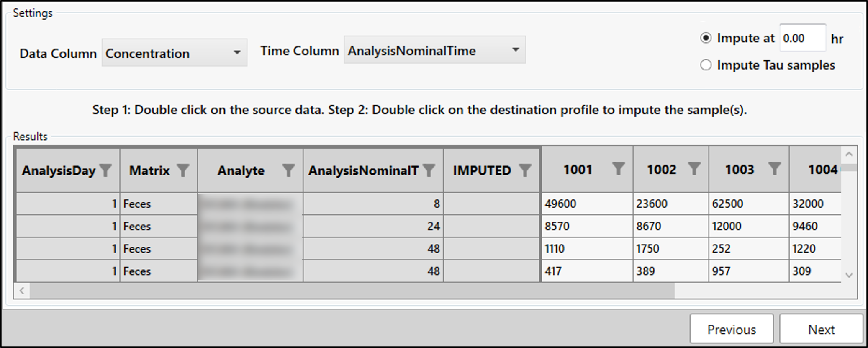Click the Next button
The width and height of the screenshot is (868, 348).
point(821,330)
